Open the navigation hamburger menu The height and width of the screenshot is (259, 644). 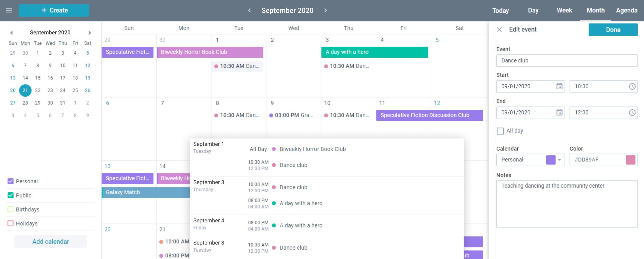(x=9, y=10)
